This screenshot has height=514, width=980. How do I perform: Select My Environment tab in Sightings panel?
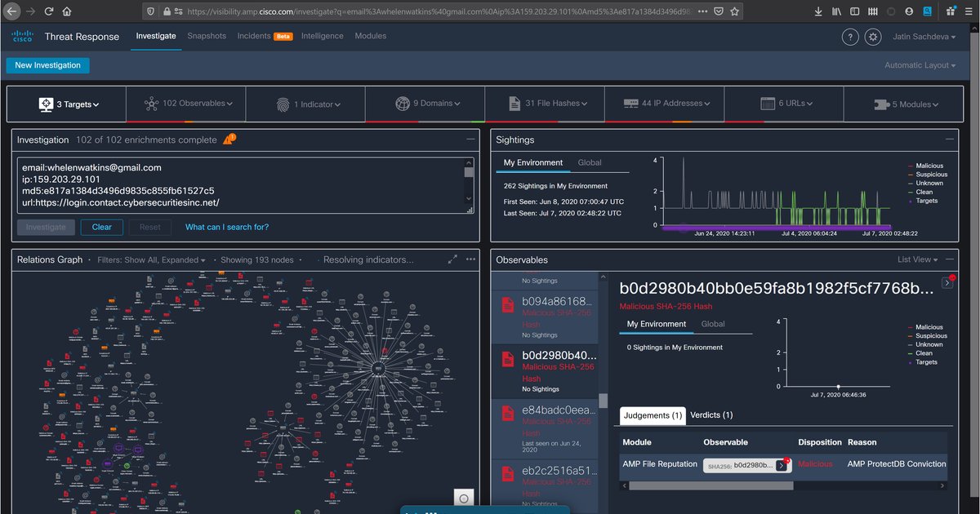[533, 162]
